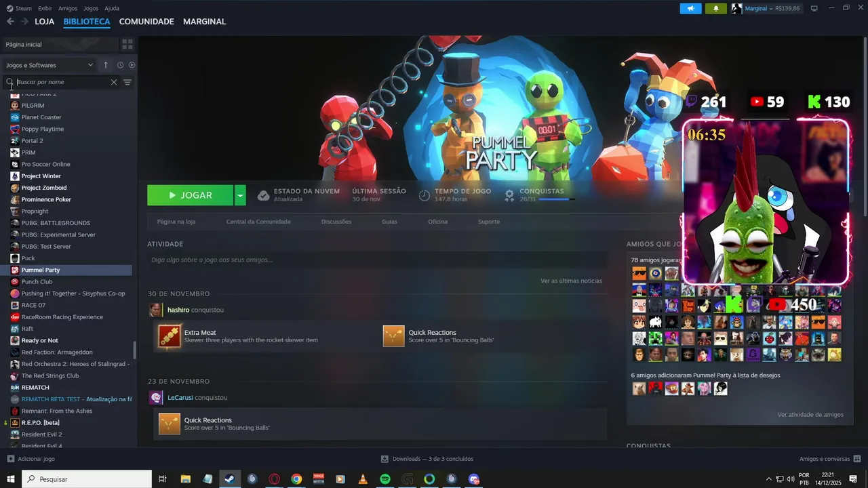Open advanced filters icon beside search
The image size is (868, 488).
click(x=127, y=82)
